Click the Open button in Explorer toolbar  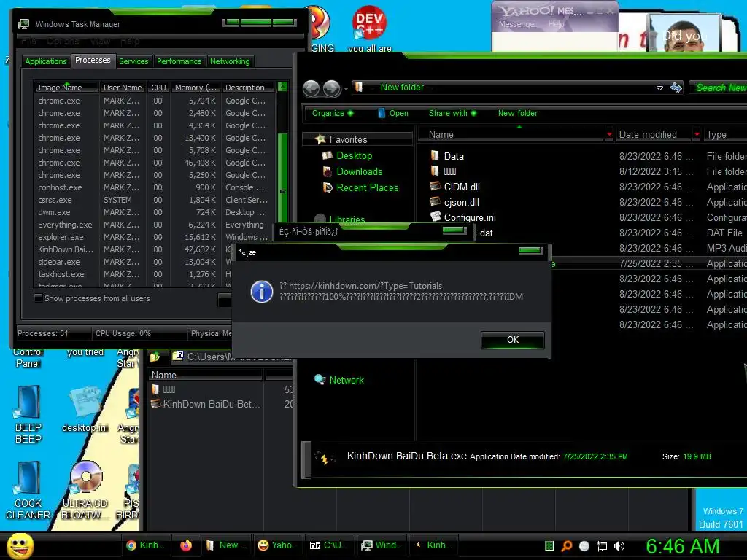tap(393, 113)
